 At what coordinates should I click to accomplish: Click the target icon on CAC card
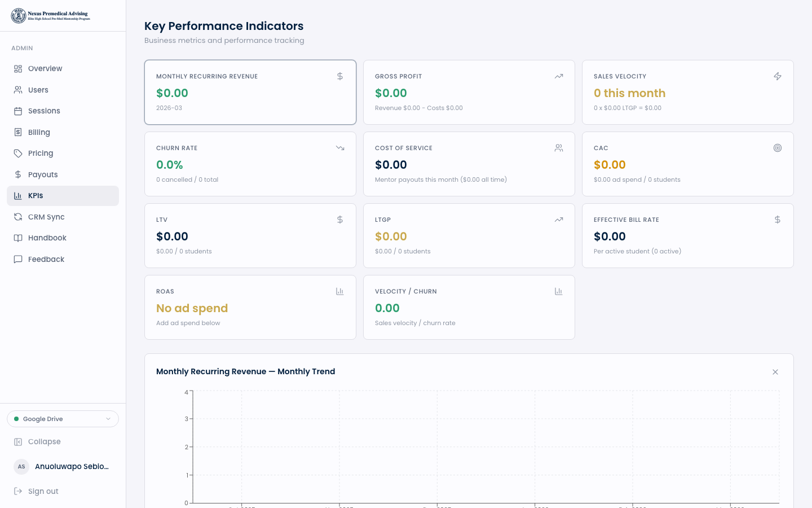(x=778, y=148)
